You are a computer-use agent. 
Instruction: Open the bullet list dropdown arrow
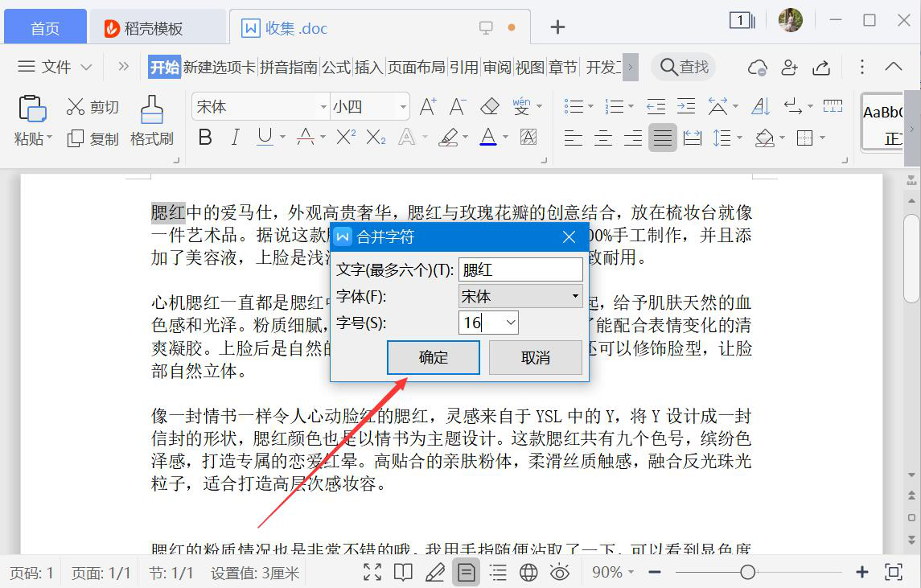pyautogui.click(x=590, y=106)
